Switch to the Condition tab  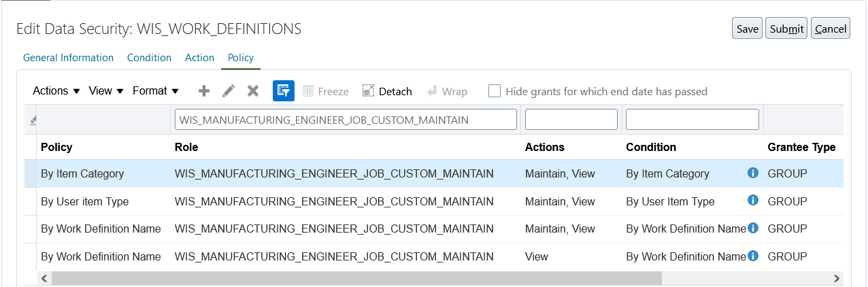coord(149,58)
